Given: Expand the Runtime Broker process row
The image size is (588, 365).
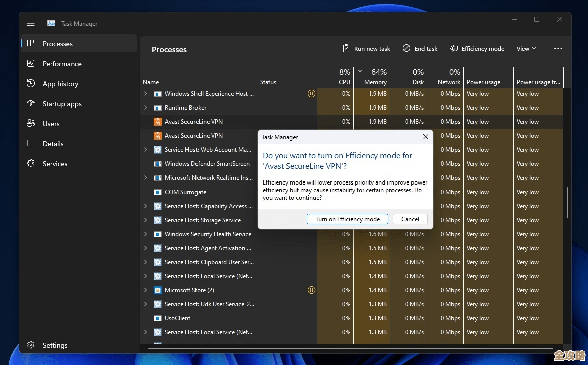Looking at the screenshot, I should click(x=146, y=108).
